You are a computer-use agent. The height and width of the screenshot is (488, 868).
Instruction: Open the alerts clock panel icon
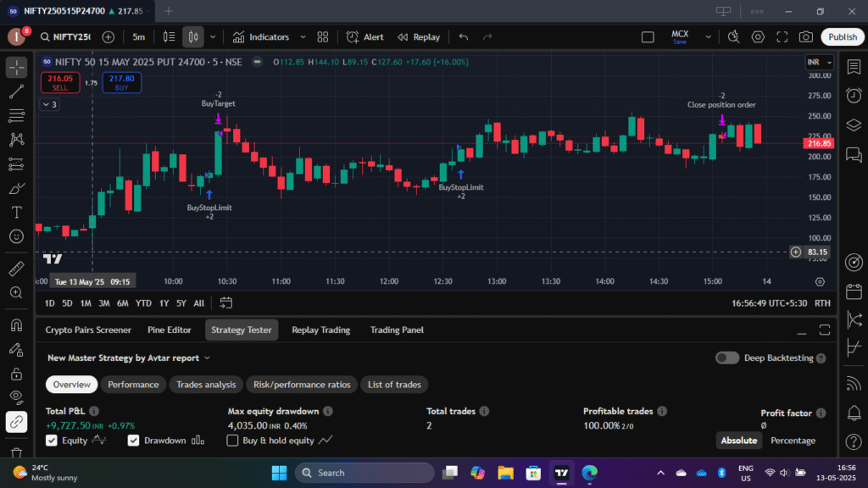854,96
